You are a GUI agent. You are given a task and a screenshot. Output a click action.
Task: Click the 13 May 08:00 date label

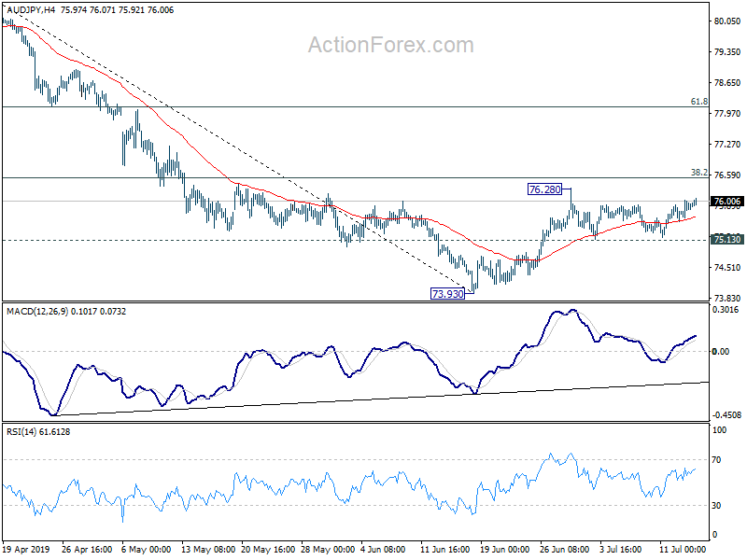[208, 550]
